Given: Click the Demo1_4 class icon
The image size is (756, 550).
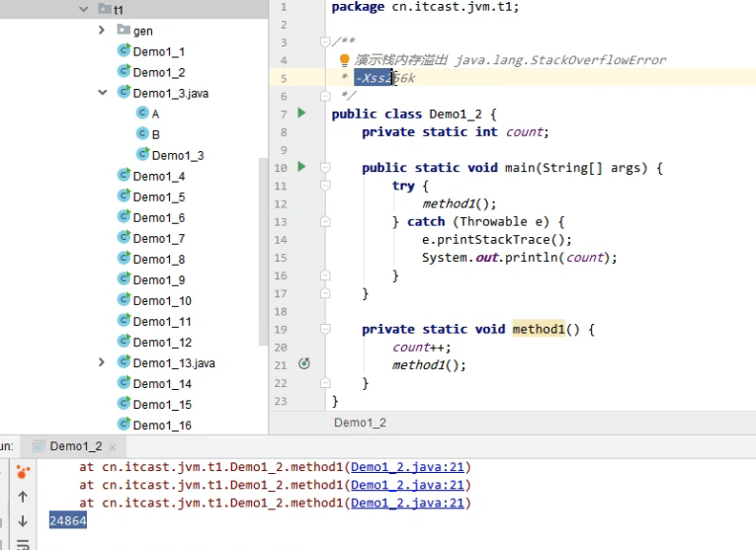Looking at the screenshot, I should tap(124, 175).
